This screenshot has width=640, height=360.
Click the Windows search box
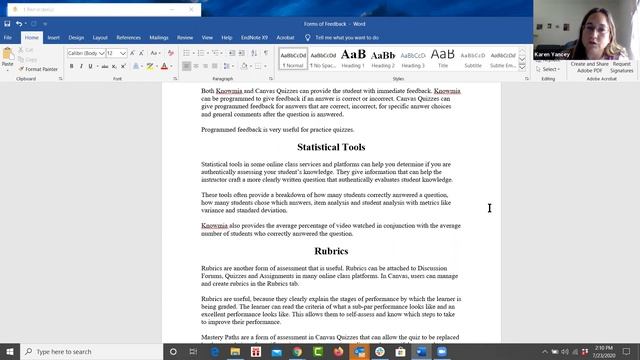pos(91,351)
